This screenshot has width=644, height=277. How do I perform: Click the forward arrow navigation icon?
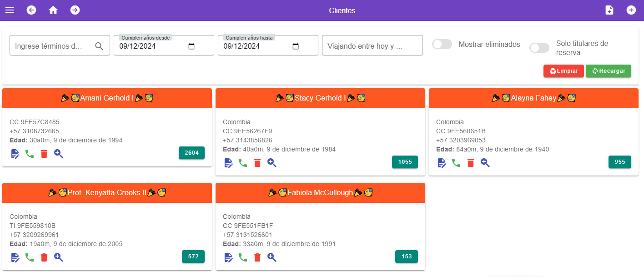point(75,10)
